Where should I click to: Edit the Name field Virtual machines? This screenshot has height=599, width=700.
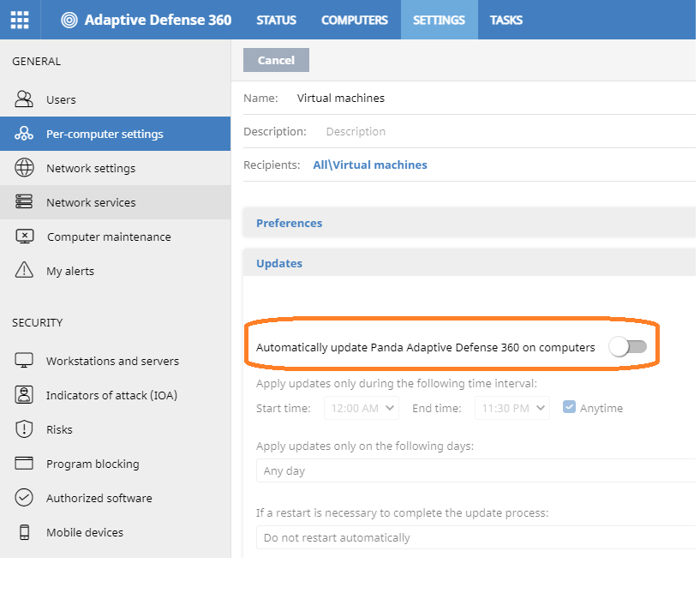point(341,99)
